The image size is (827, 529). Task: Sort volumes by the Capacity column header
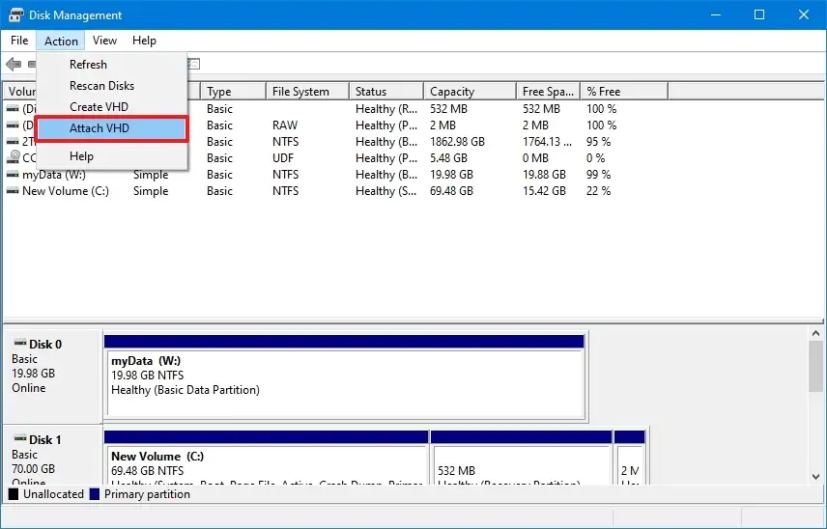tap(468, 92)
